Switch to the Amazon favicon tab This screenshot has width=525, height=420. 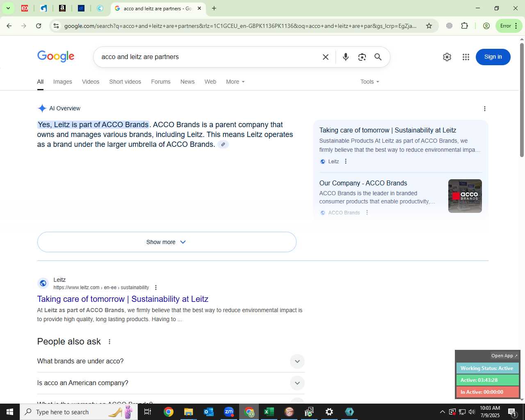(x=62, y=8)
